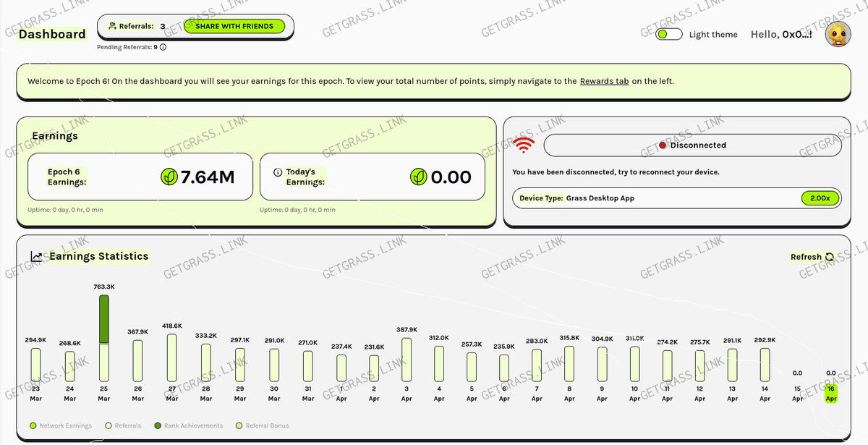Select the 3 Apr bar with 387.9K
This screenshot has height=445, width=868.
(407, 360)
